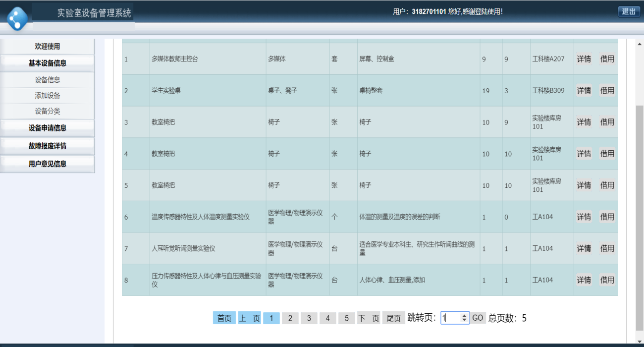Open the 欢迎使用 menu section
The width and height of the screenshot is (644, 347).
(x=47, y=47)
